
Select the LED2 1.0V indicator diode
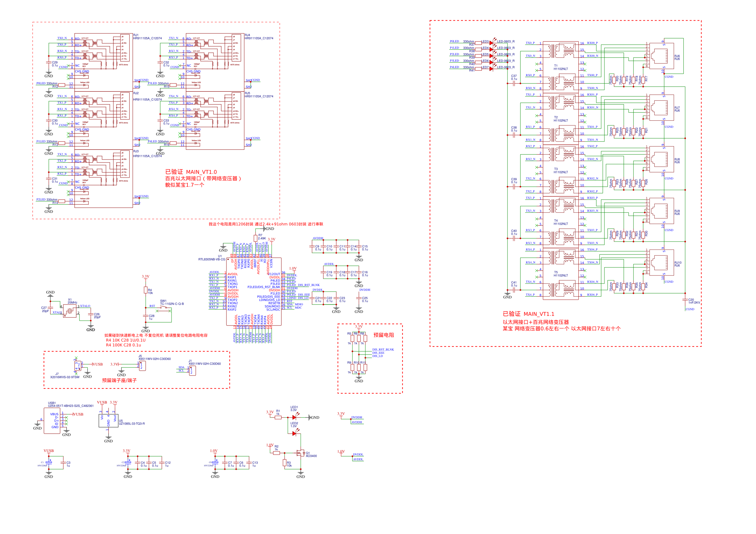(x=294, y=433)
